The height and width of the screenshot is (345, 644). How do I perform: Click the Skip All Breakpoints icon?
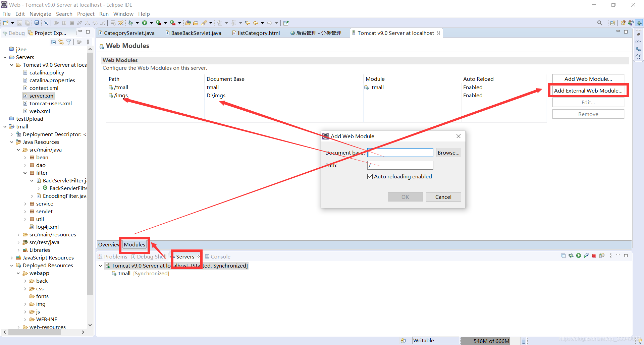point(46,23)
